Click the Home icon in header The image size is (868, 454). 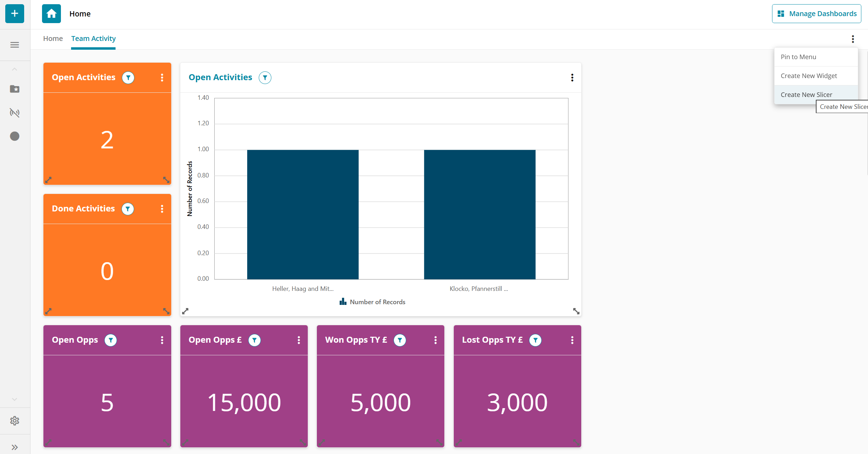[x=51, y=14]
